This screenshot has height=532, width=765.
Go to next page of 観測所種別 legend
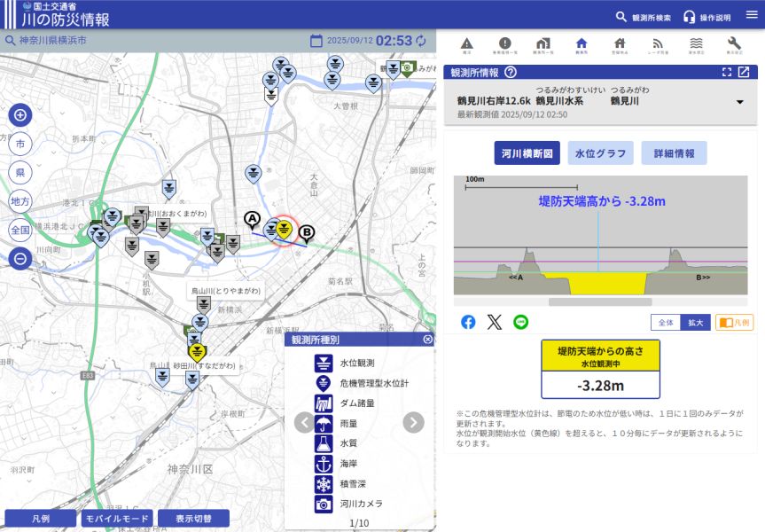pos(413,422)
